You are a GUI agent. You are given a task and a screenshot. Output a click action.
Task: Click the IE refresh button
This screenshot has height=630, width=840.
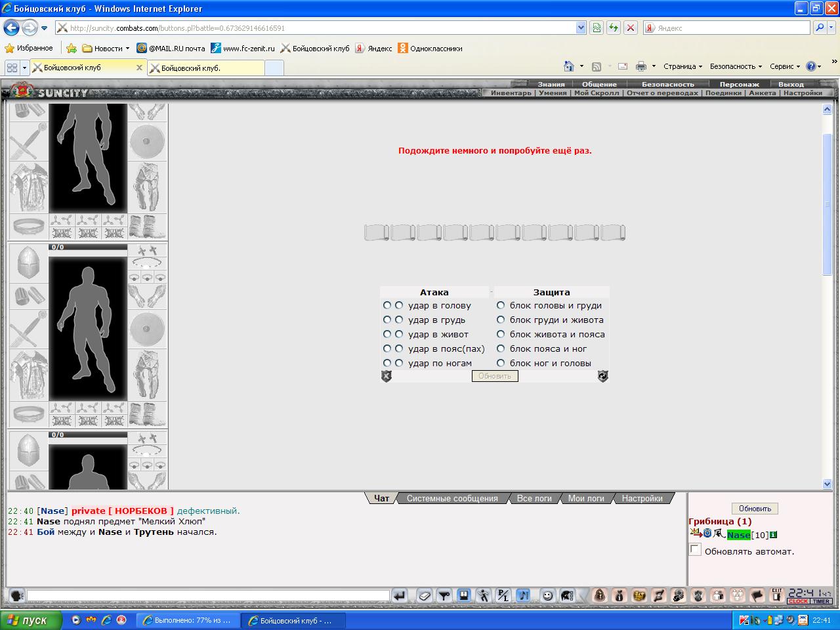tap(614, 28)
